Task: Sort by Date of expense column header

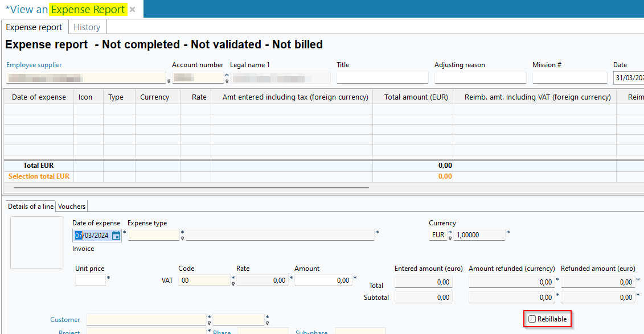Action: coord(39,97)
